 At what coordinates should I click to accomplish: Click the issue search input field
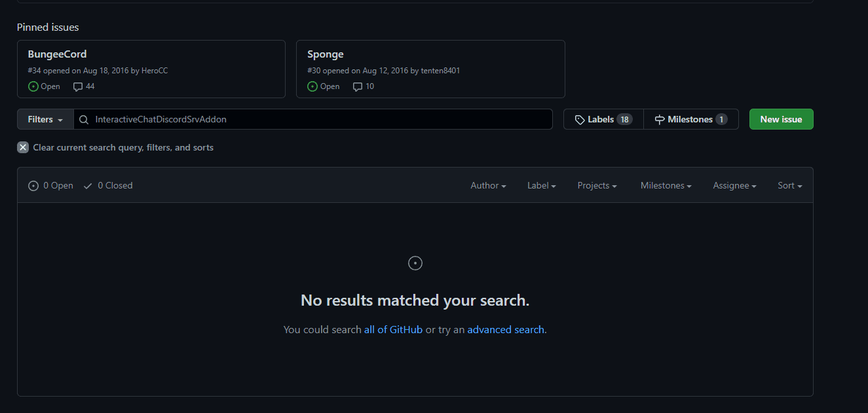click(x=321, y=120)
